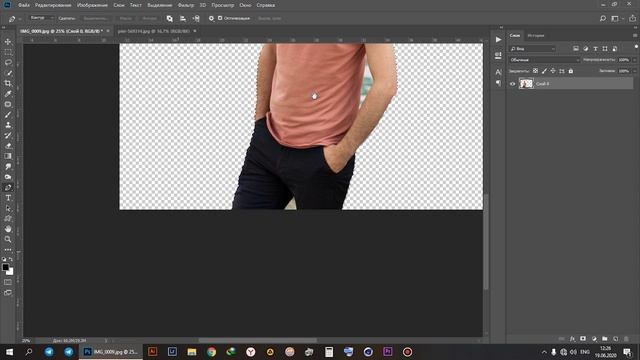The image size is (640, 360).
Task: Add a layer mask from panel bottom
Action: pos(583,339)
